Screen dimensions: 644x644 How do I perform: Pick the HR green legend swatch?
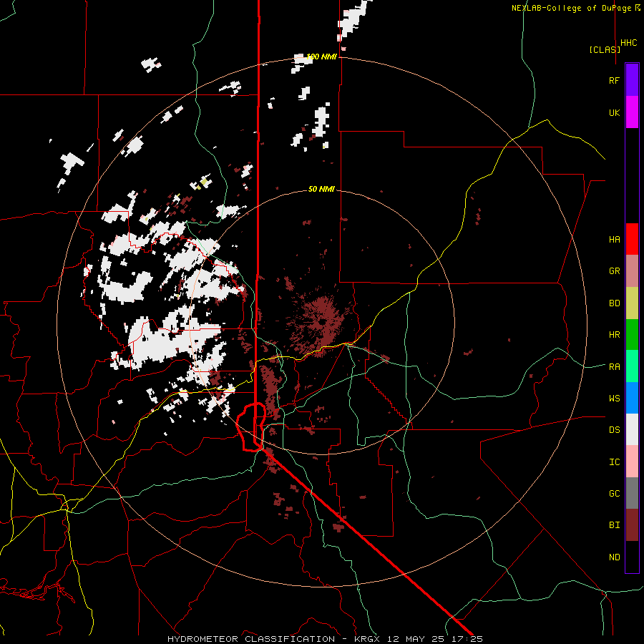point(632,334)
